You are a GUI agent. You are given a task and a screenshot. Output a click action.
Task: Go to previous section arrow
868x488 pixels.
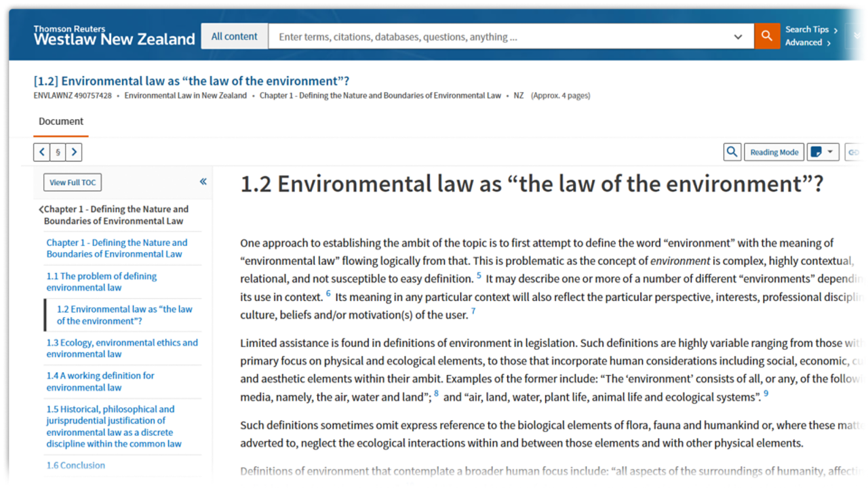coord(41,152)
